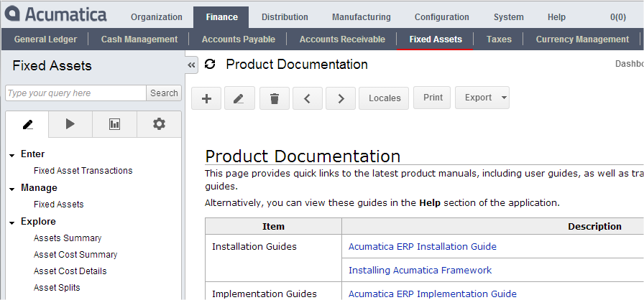This screenshot has width=644, height=300.
Task: Open the Distribution menu
Action: point(285,17)
